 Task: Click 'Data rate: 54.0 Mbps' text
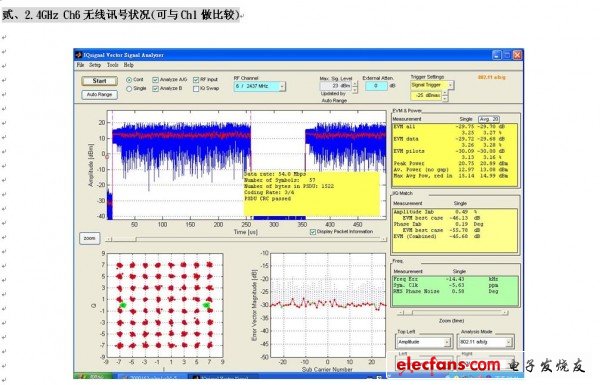point(275,174)
